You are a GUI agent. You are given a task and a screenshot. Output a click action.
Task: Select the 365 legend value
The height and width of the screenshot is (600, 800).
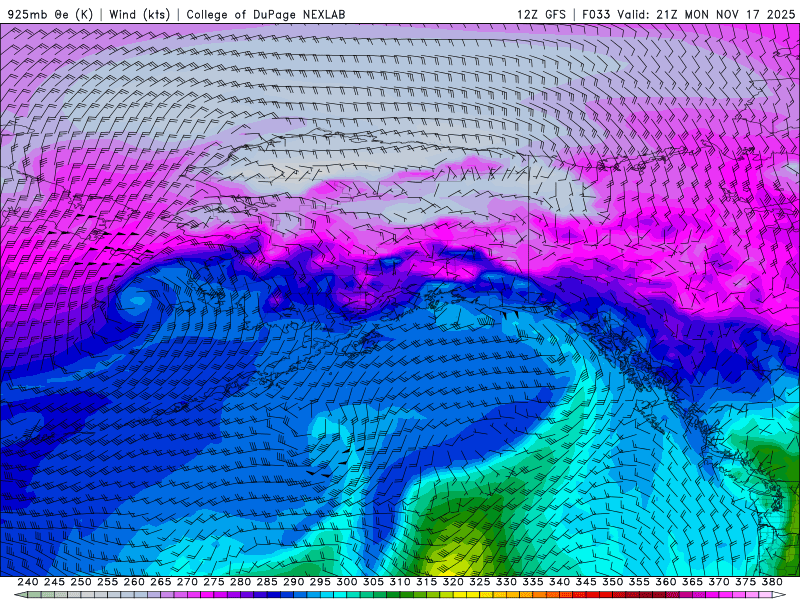(x=692, y=582)
